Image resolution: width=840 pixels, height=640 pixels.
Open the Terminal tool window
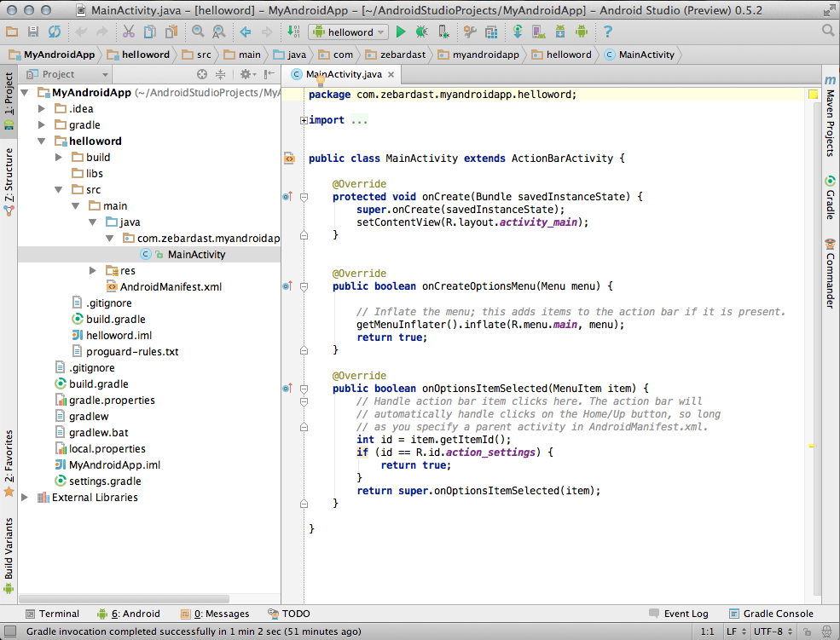coord(53,614)
